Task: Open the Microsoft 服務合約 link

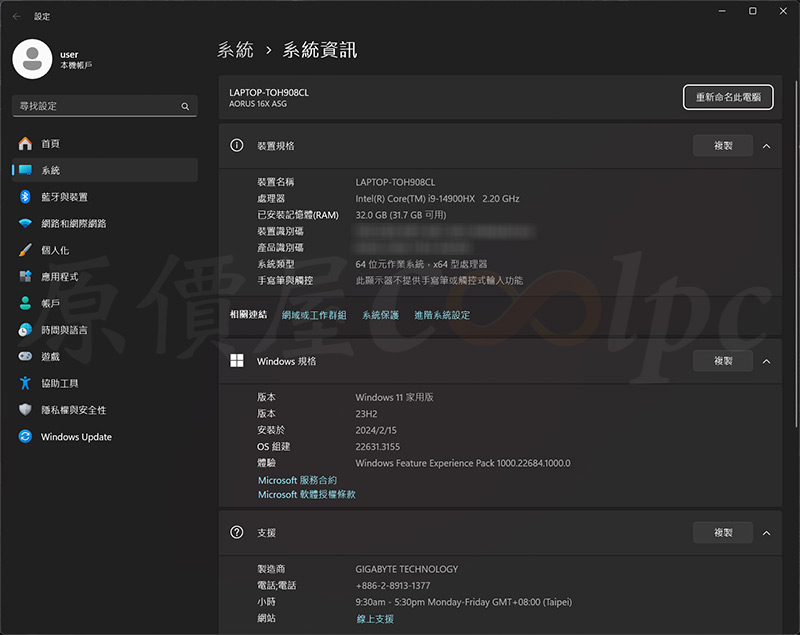Action: [297, 480]
